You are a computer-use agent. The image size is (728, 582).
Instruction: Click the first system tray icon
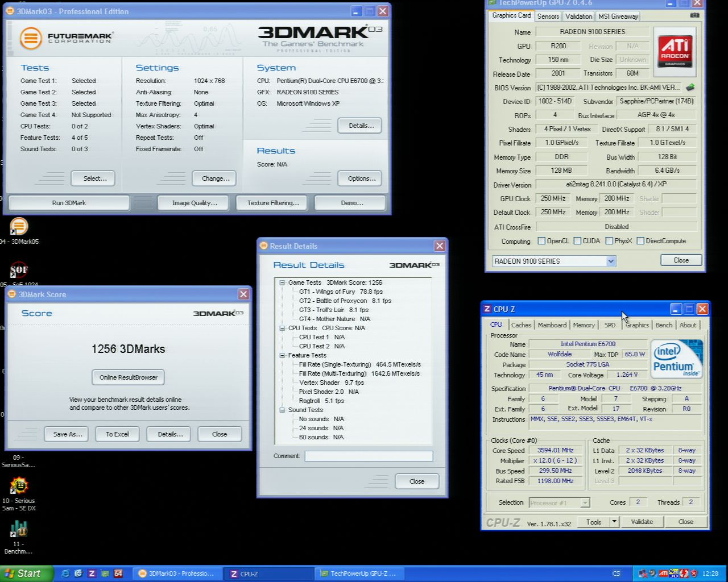643,573
